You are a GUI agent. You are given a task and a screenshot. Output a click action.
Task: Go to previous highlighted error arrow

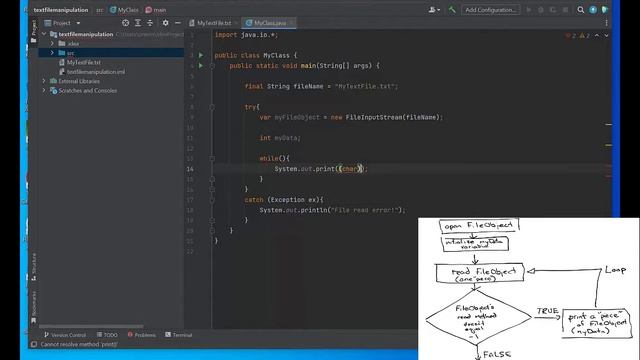pyautogui.click(x=597, y=36)
